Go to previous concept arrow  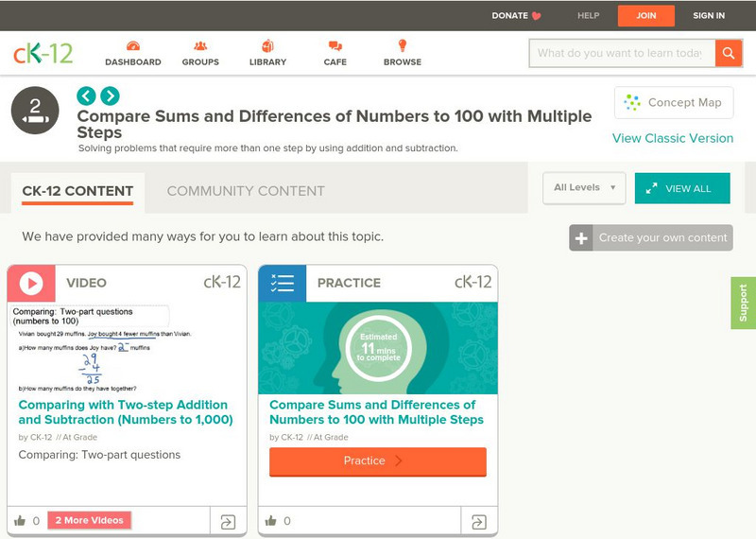86,96
